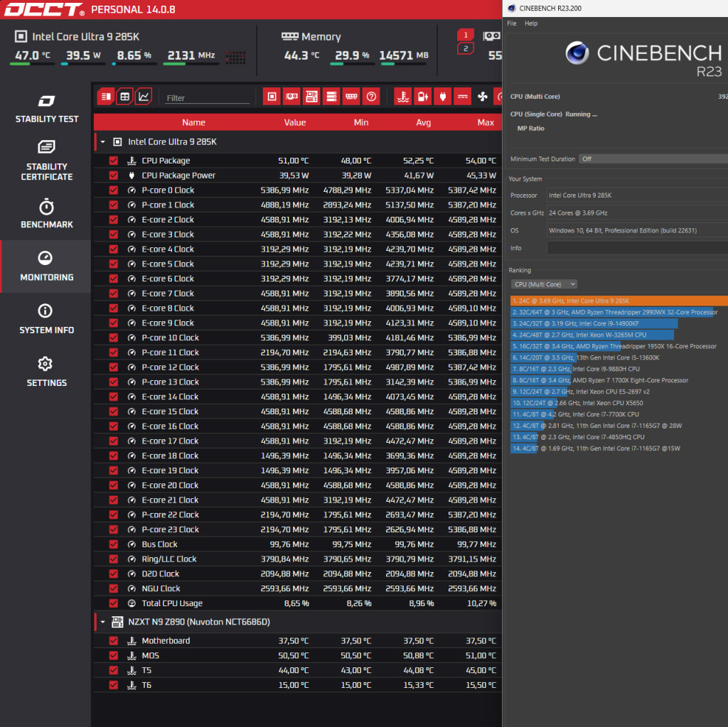
Task: Sort the sensor table by Max column
Action: [486, 122]
